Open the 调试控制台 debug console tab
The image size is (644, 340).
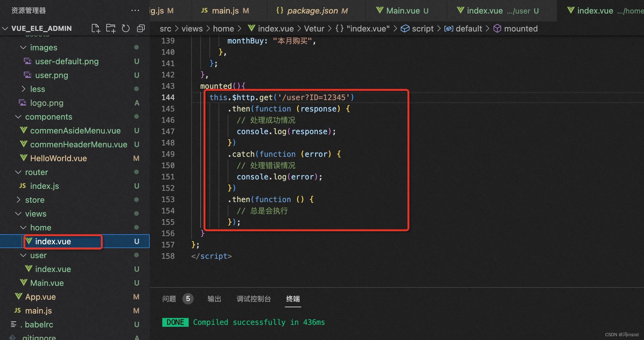(253, 299)
